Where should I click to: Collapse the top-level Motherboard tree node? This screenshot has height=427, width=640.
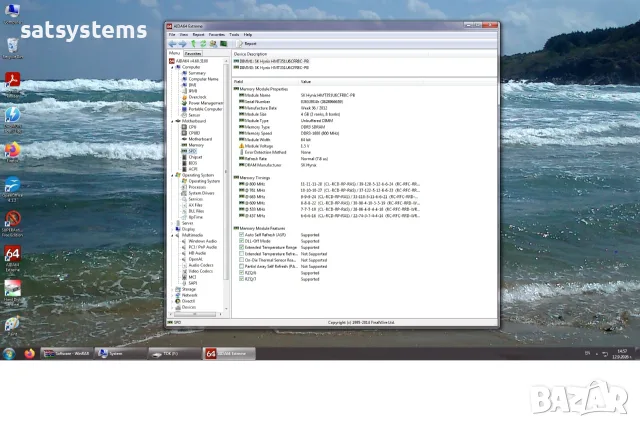(x=172, y=121)
